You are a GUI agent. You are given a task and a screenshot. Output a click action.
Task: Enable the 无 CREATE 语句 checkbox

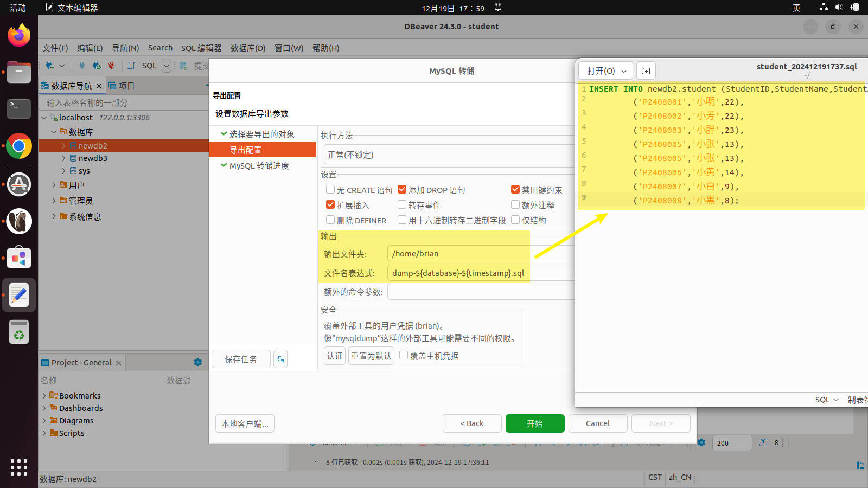[x=330, y=189]
